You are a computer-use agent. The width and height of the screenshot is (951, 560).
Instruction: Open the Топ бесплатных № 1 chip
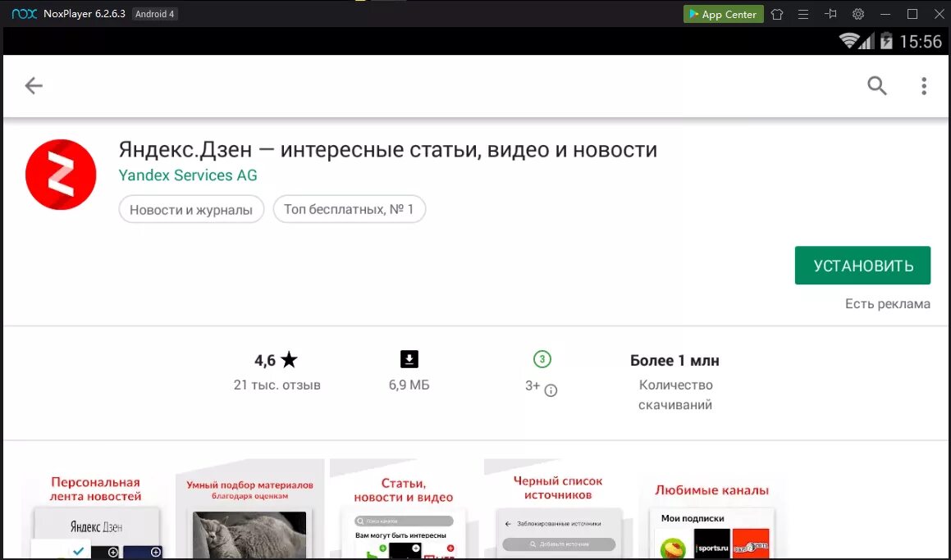[350, 209]
